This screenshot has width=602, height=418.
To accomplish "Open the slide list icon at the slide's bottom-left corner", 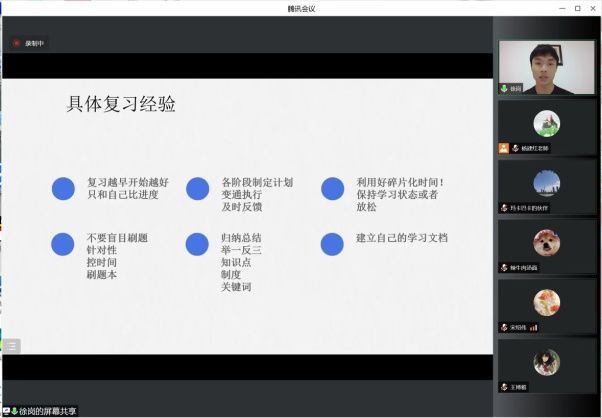I will [11, 347].
